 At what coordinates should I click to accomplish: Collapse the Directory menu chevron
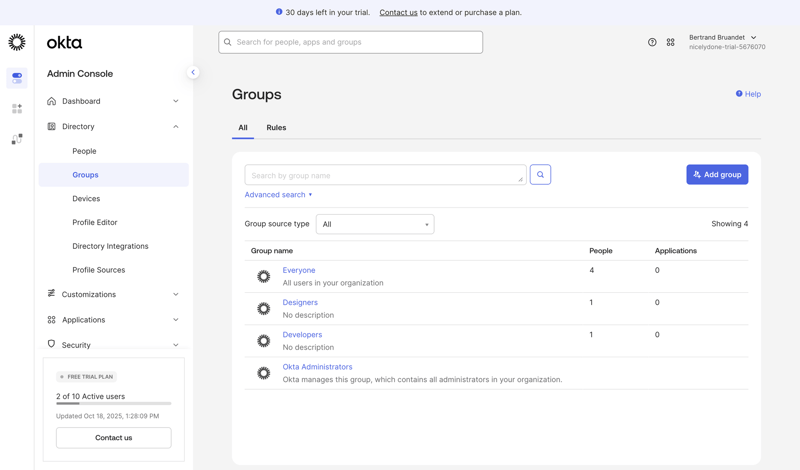176,127
